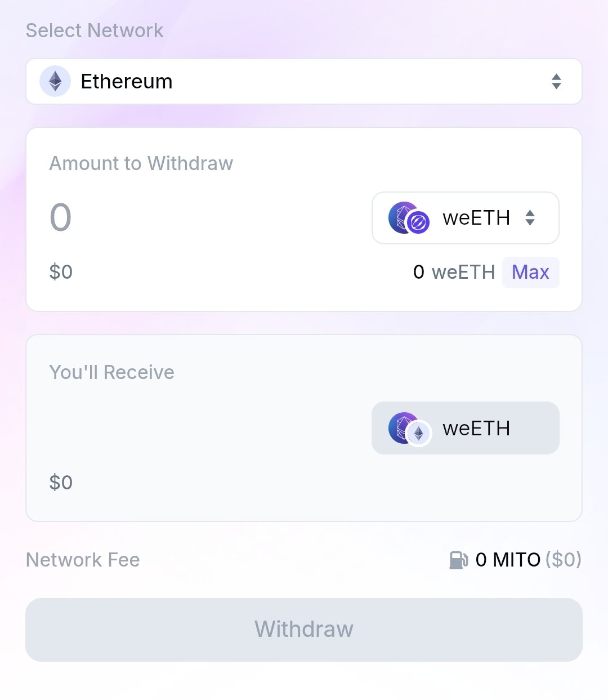Screen dimensions: 608x700
Task: Click the Amount to Withdraw label
Action: (141, 163)
